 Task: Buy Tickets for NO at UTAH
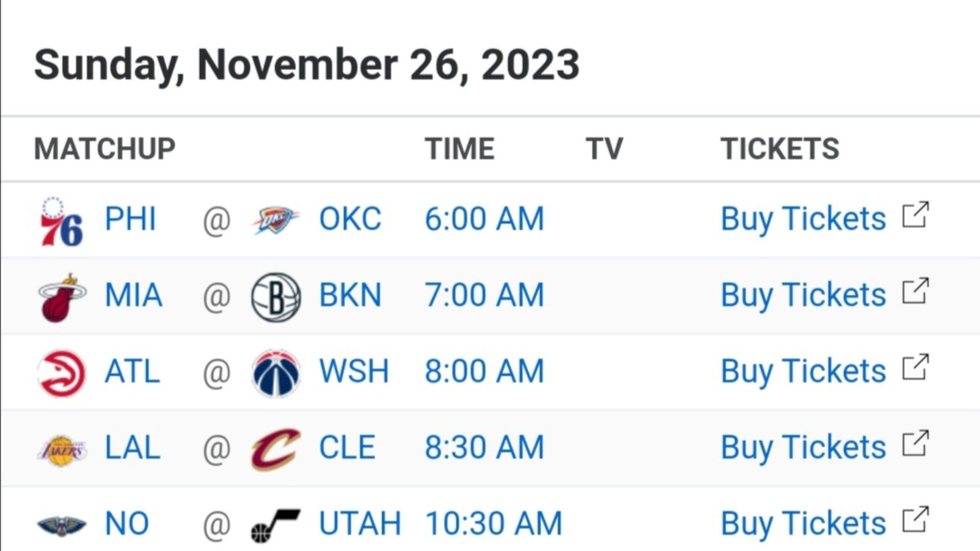(x=803, y=523)
